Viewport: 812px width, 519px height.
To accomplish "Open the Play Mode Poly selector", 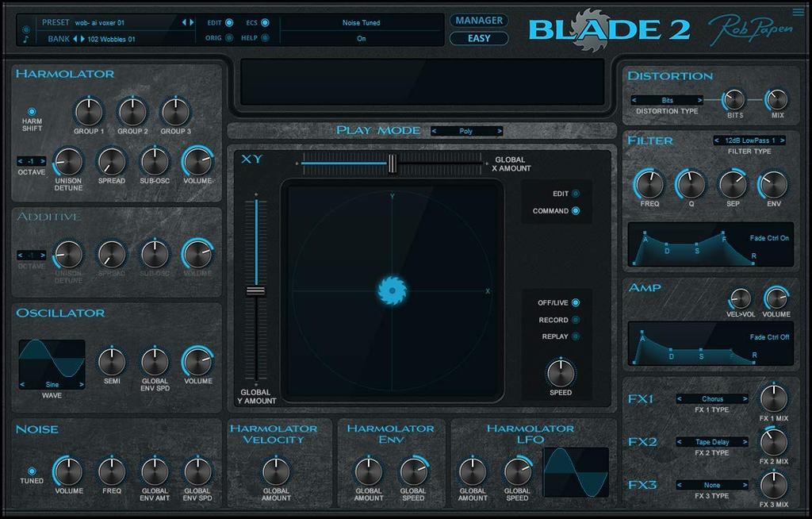I will [466, 131].
